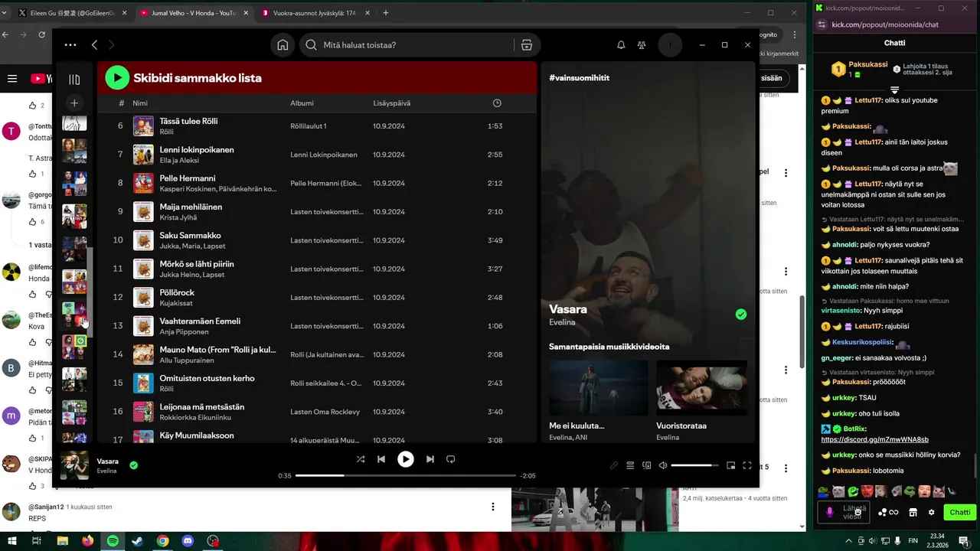Open Kick chat settings gear

(932, 513)
